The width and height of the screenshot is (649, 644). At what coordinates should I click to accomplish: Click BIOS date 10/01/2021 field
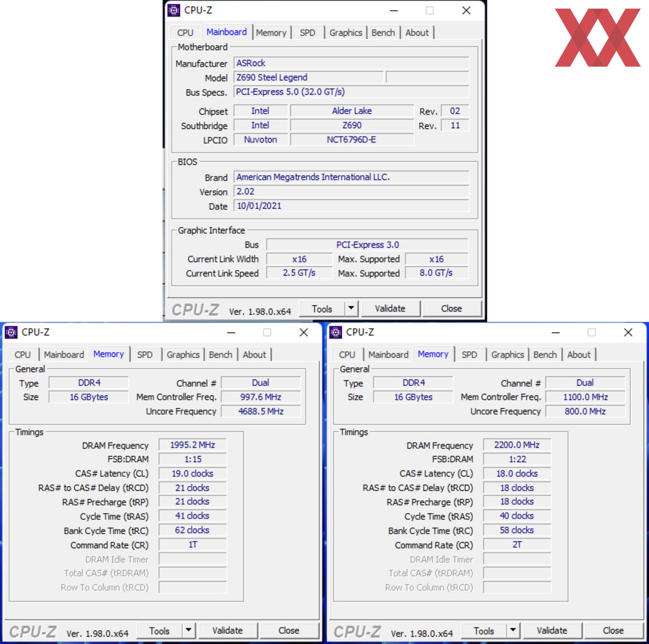[x=351, y=206]
